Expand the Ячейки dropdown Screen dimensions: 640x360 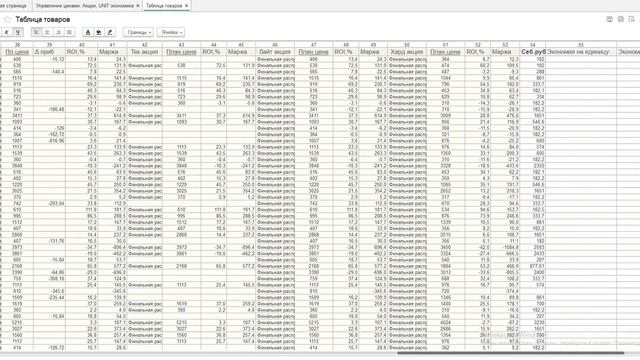[x=171, y=32]
